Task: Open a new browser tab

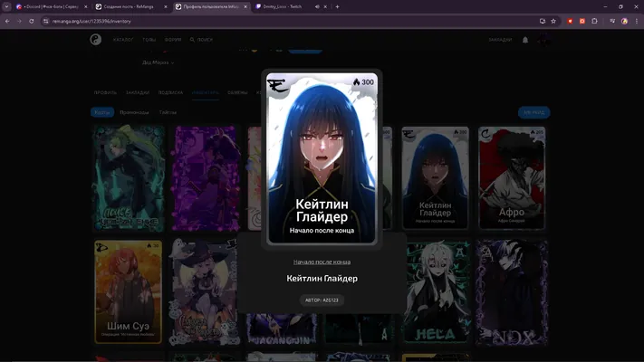Action: 337,6
